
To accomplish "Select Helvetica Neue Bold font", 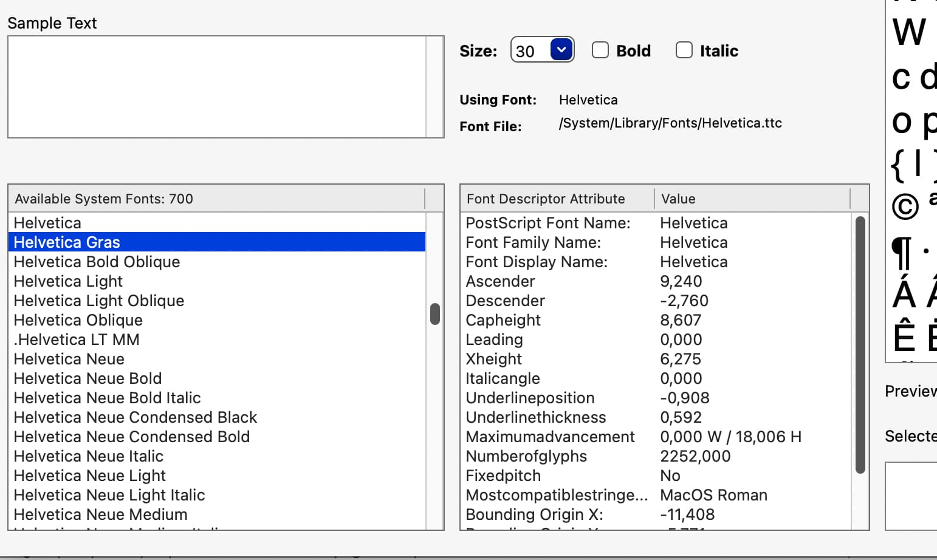I will pos(217,378).
